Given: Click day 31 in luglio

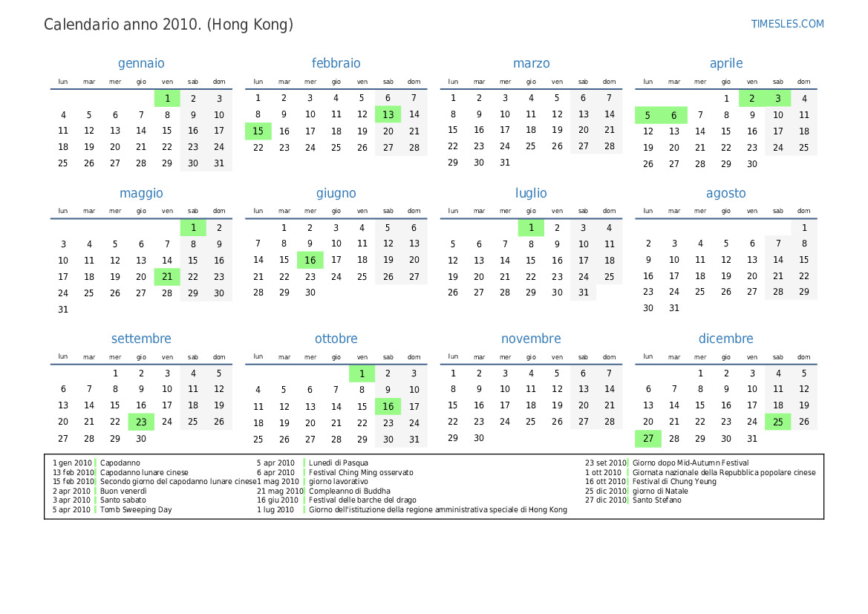Looking at the screenshot, I should [x=584, y=293].
